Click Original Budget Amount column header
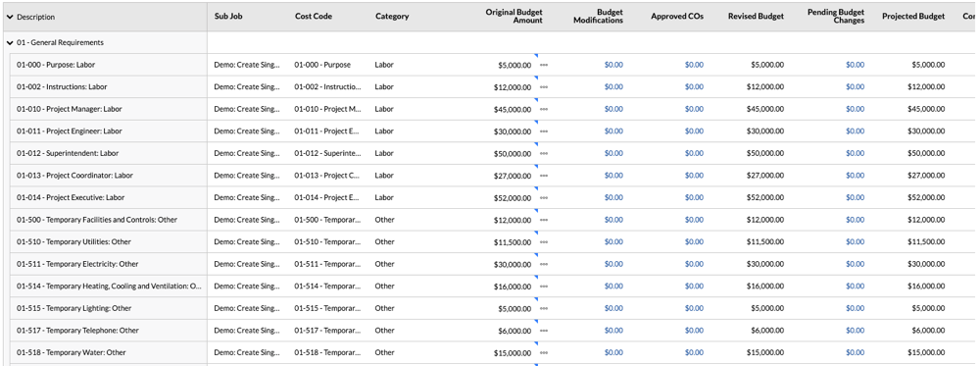 tap(514, 17)
